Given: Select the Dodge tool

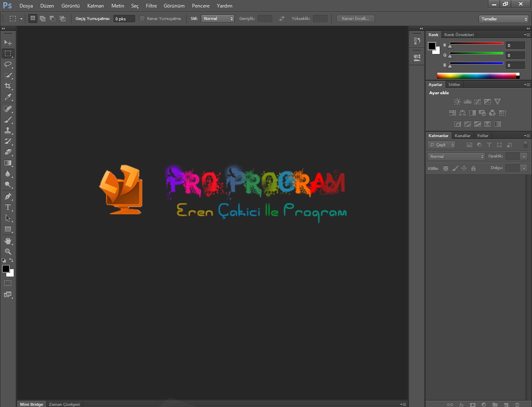Looking at the screenshot, I should (x=8, y=185).
